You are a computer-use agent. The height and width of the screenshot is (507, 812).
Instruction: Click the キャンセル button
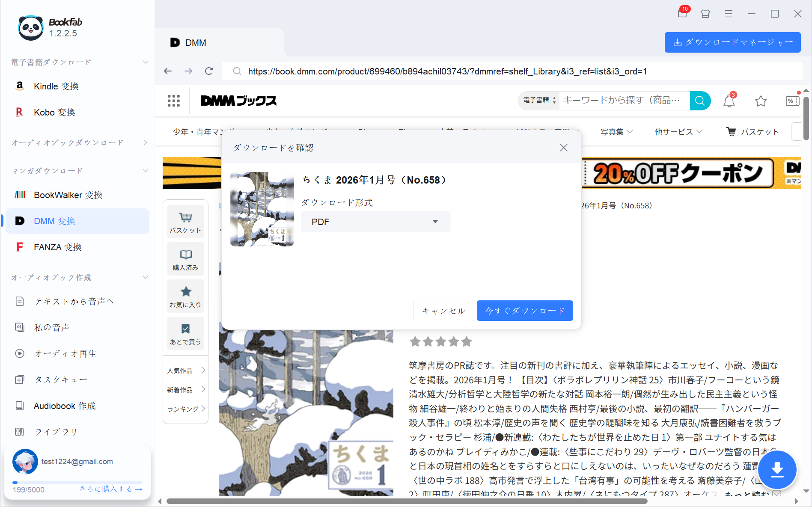click(443, 311)
